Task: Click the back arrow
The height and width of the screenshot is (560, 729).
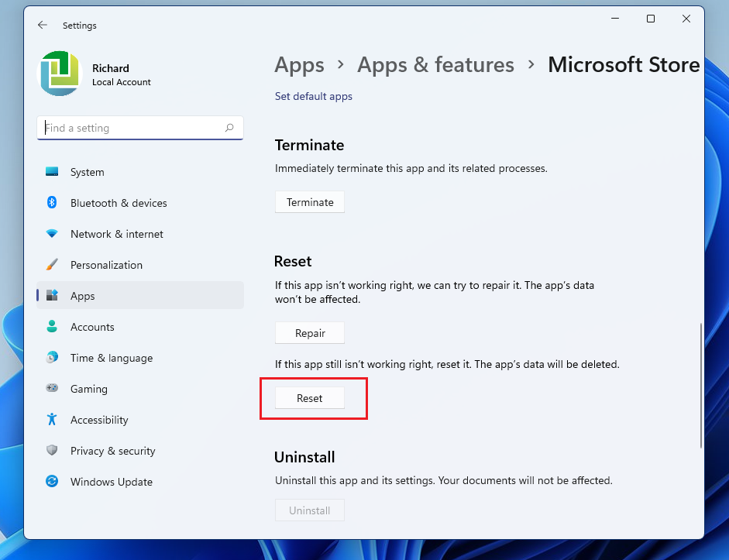Action: click(43, 25)
